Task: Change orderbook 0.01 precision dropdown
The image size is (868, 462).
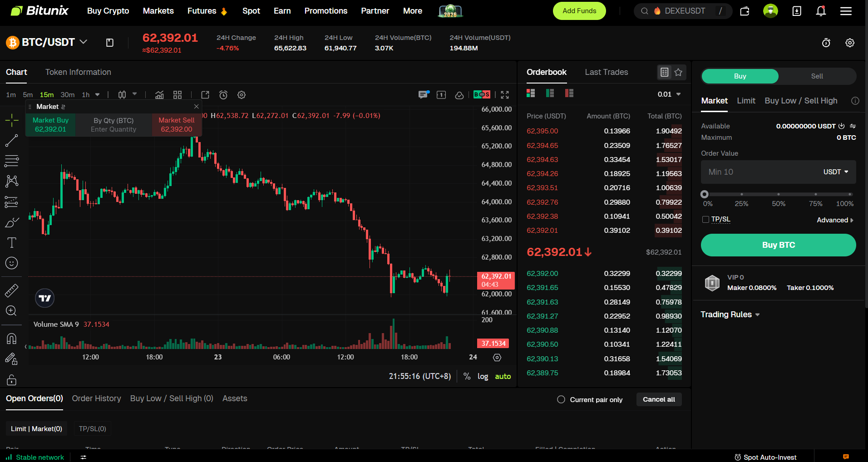Action: coord(669,94)
